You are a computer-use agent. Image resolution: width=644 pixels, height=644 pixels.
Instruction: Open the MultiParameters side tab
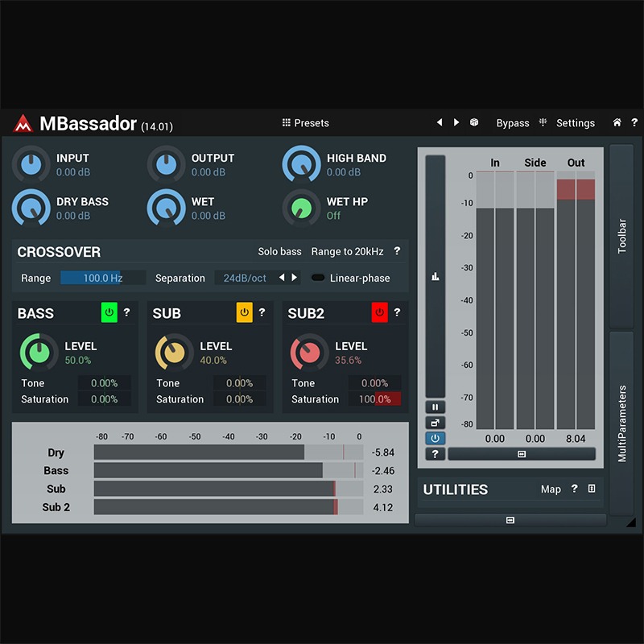point(621,423)
